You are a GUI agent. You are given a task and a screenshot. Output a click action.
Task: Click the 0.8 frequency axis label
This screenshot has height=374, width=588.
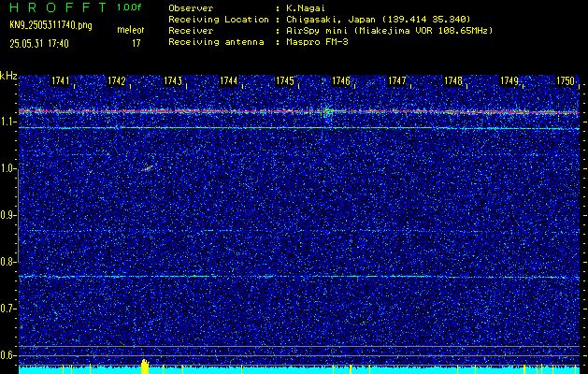coord(7,262)
